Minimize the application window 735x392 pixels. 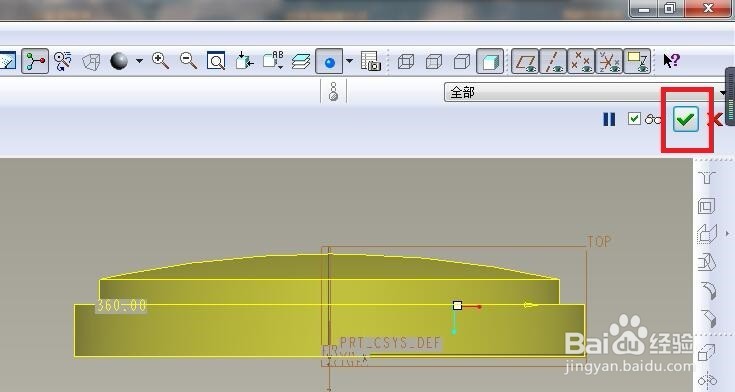click(x=644, y=9)
